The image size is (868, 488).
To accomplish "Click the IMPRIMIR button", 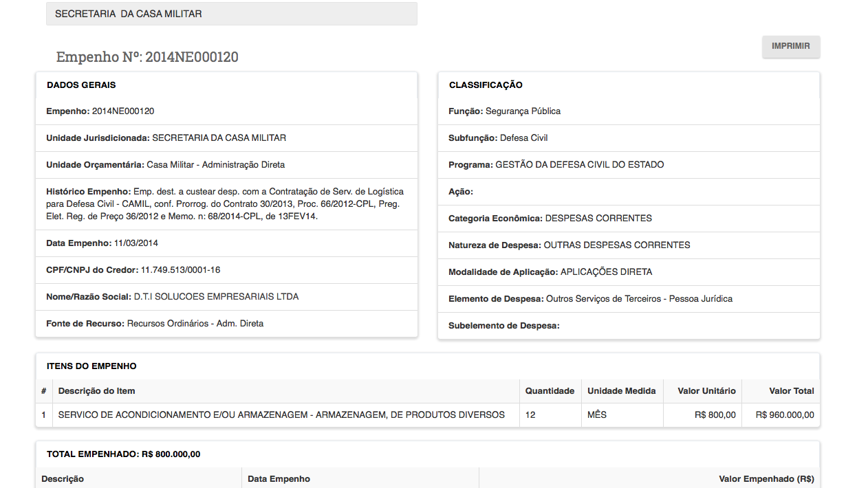I will (791, 47).
